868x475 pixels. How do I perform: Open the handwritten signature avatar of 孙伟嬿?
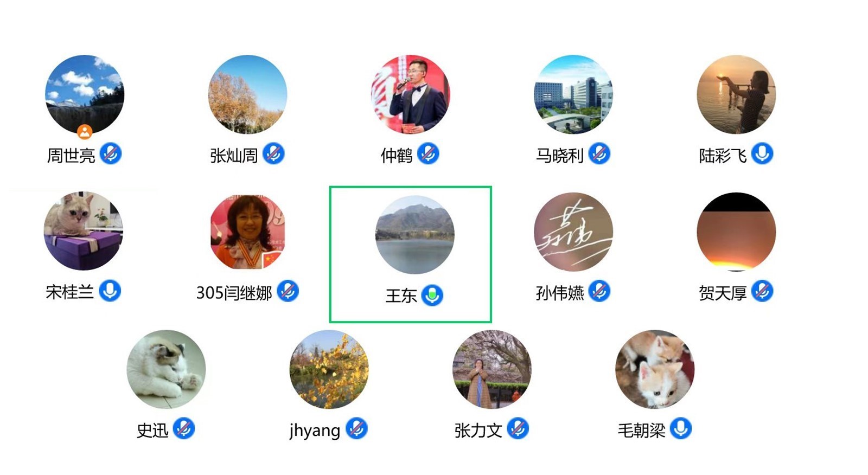573,232
